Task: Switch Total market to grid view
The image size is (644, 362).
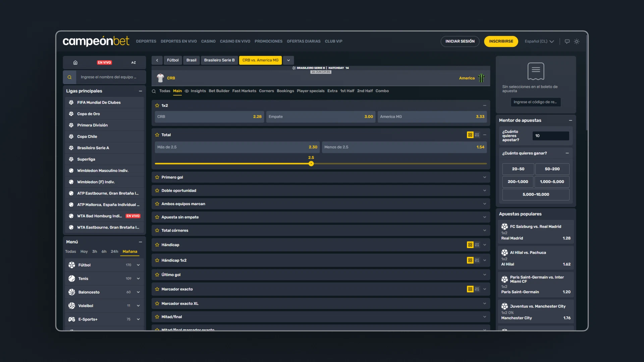Action: coord(470,135)
